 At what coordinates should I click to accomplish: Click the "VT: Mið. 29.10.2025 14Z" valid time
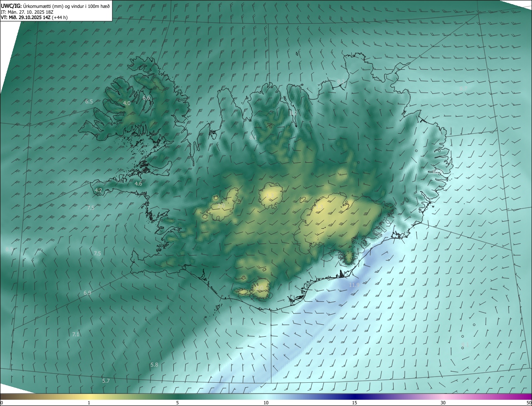pyautogui.click(x=26, y=17)
